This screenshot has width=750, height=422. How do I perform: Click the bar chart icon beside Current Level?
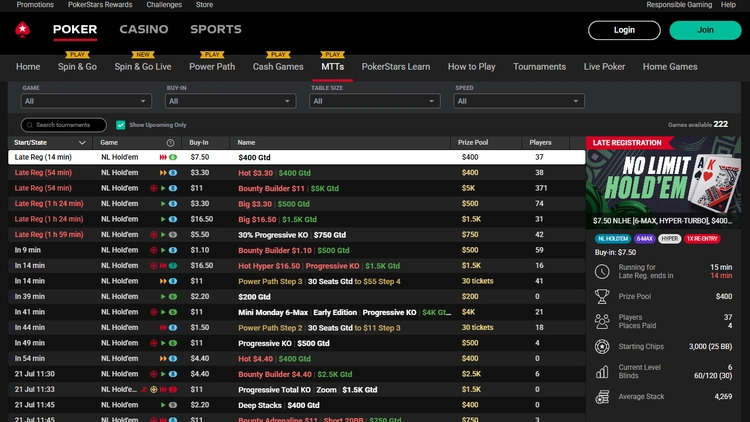tap(602, 371)
